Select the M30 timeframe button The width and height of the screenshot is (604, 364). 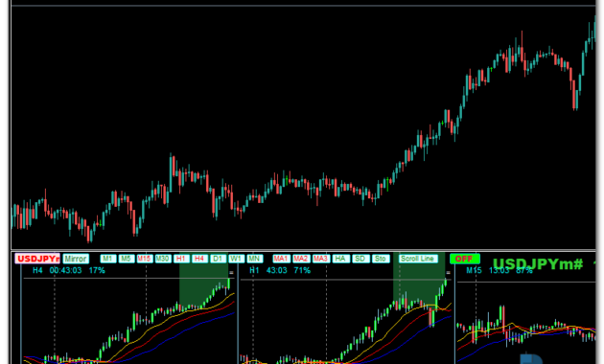[163, 259]
